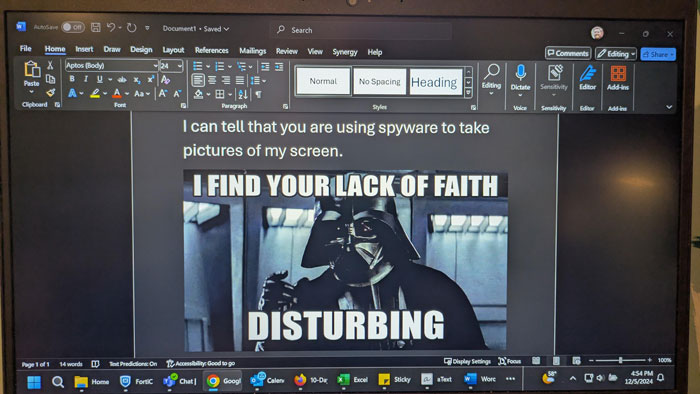Expand the Styles gallery more arrow
The height and width of the screenshot is (394, 700).
pos(468,93)
